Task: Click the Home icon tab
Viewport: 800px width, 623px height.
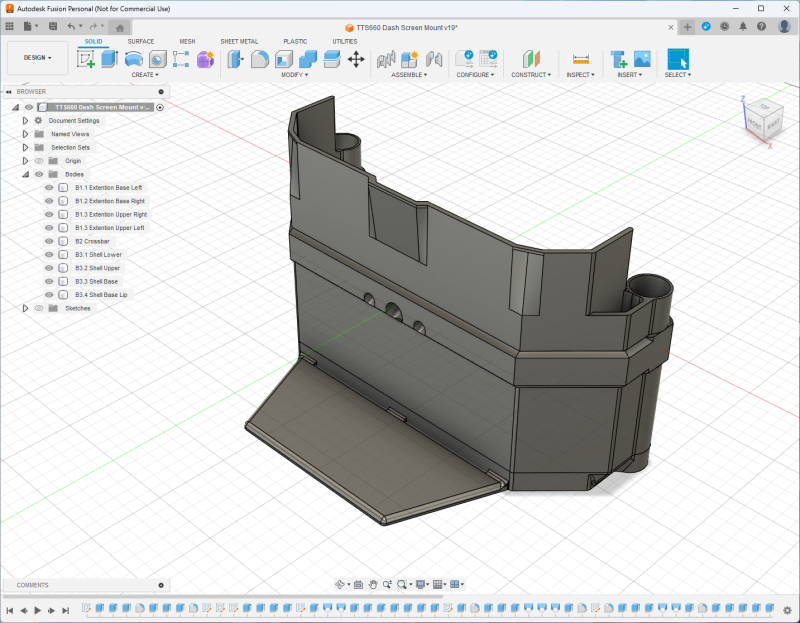Action: pos(120,27)
